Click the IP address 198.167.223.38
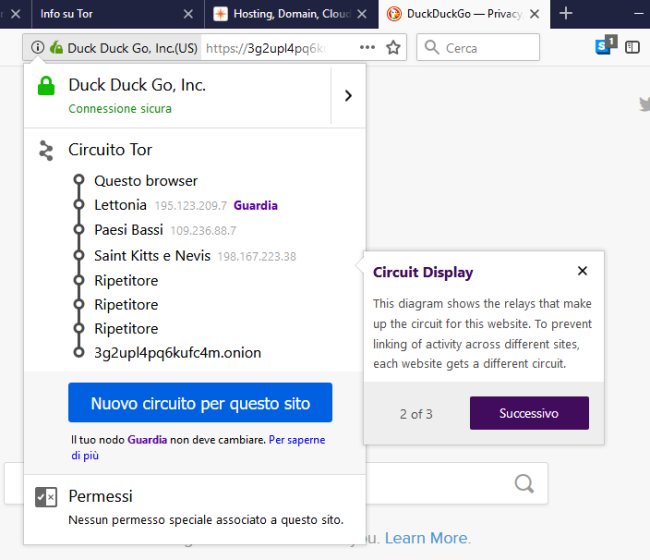Image resolution: width=650 pixels, height=560 pixels. [257, 257]
